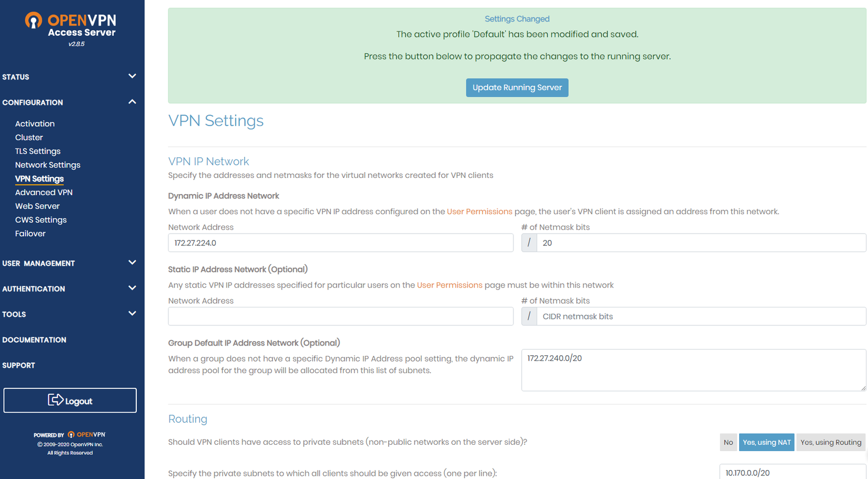This screenshot has width=868, height=479.
Task: Open the Cluster configuration page
Action: click(x=29, y=137)
